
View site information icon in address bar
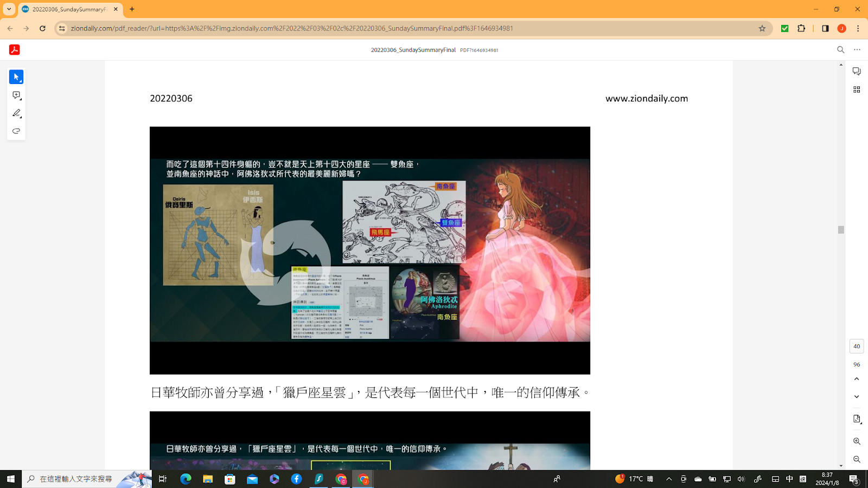[62, 28]
